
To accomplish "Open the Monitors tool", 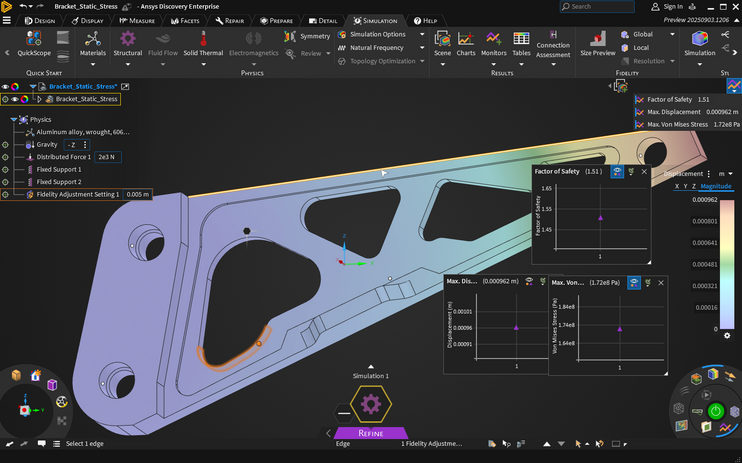I will [494, 44].
